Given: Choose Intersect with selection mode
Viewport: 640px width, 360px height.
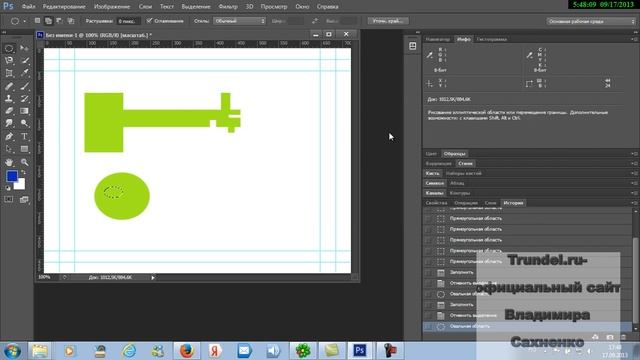Looking at the screenshot, I should (x=71, y=21).
